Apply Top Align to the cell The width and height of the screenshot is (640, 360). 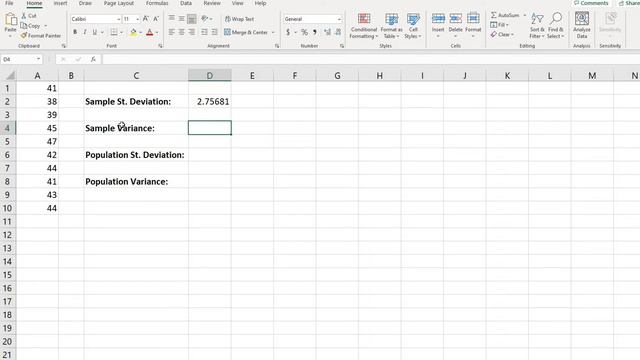click(x=172, y=18)
